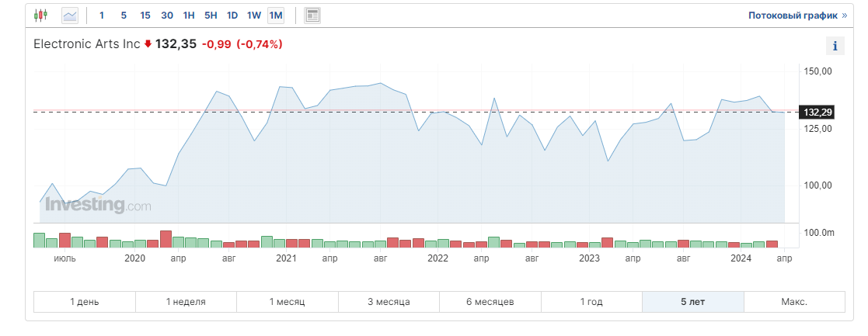The height and width of the screenshot is (336, 868).
Task: Switch to candlestick chart type
Action: coord(41,16)
